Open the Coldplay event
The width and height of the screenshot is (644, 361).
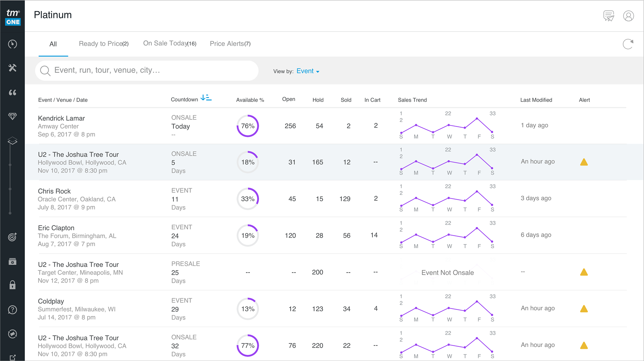click(51, 301)
